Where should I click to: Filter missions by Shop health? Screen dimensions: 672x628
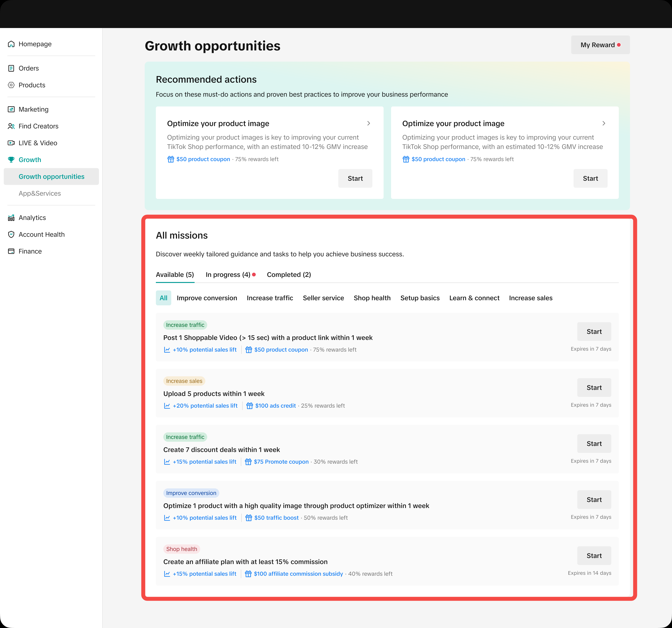tap(372, 298)
